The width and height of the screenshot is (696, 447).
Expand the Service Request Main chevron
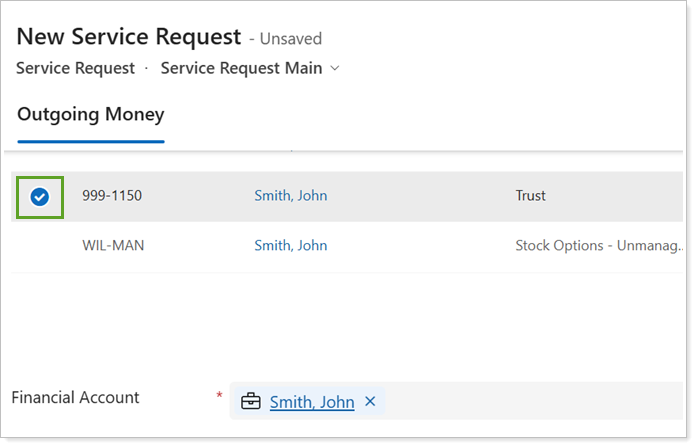pyautogui.click(x=335, y=68)
